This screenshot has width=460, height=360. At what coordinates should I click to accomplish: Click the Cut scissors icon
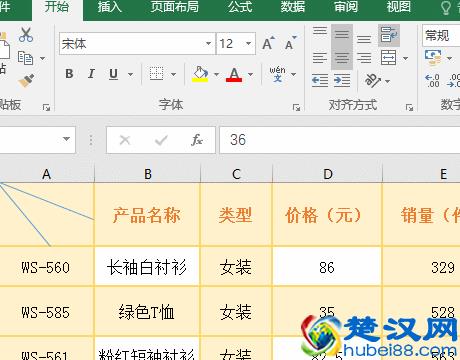pos(26,35)
